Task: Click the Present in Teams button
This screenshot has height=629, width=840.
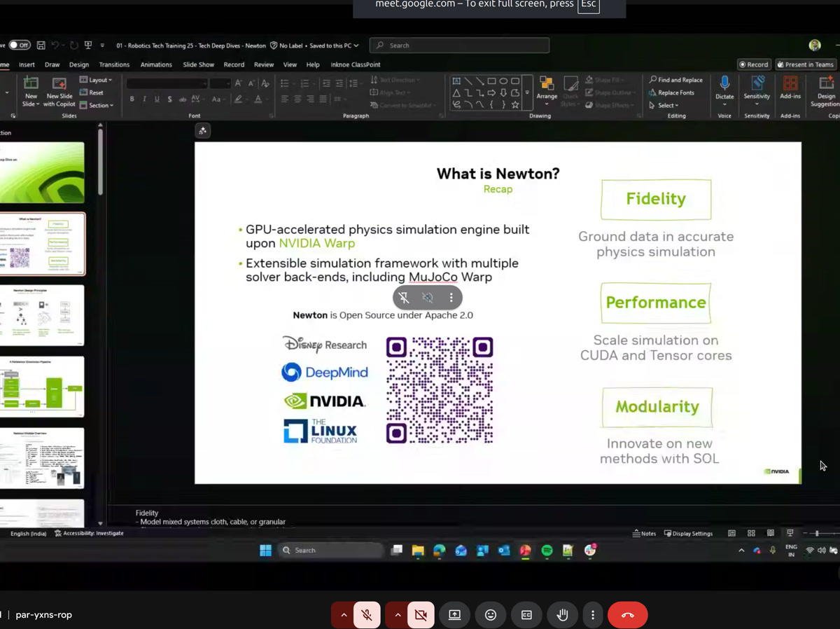Action: (x=806, y=64)
